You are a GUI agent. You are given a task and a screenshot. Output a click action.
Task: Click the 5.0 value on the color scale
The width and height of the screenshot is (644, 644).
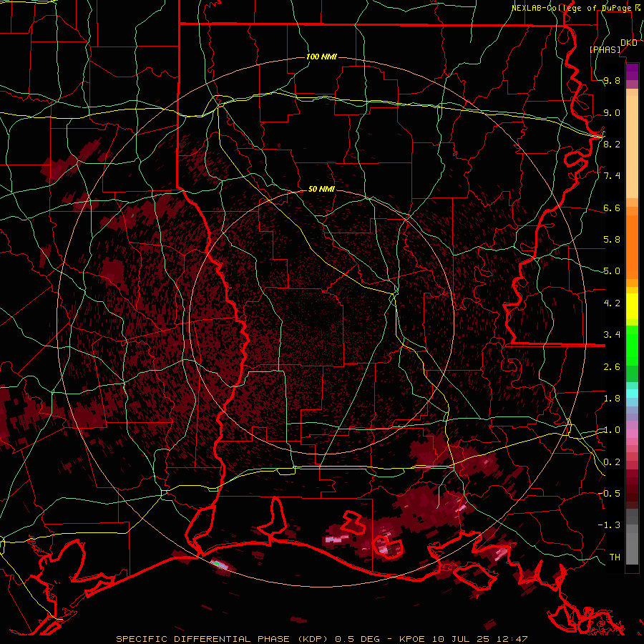[x=612, y=271]
